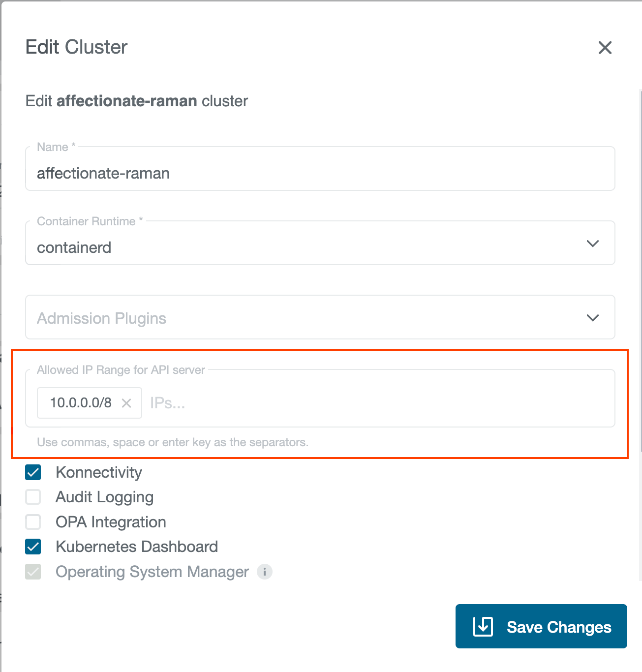
Task: Click the save icon inside Save Changes button
Action: tap(483, 626)
